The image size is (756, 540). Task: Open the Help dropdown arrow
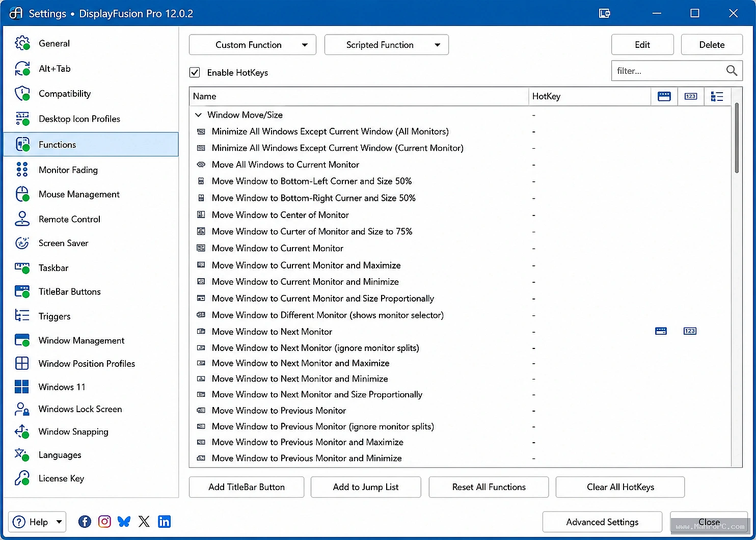(59, 522)
